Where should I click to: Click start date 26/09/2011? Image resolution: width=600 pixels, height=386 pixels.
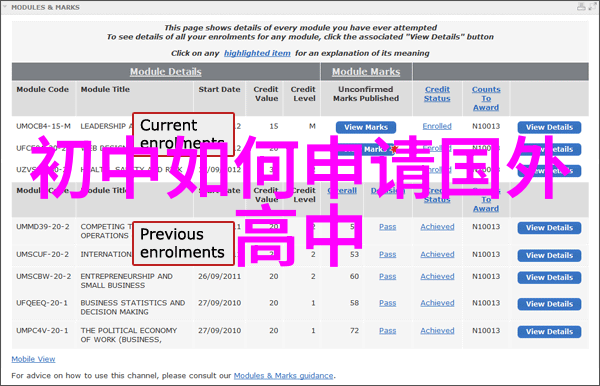click(219, 276)
